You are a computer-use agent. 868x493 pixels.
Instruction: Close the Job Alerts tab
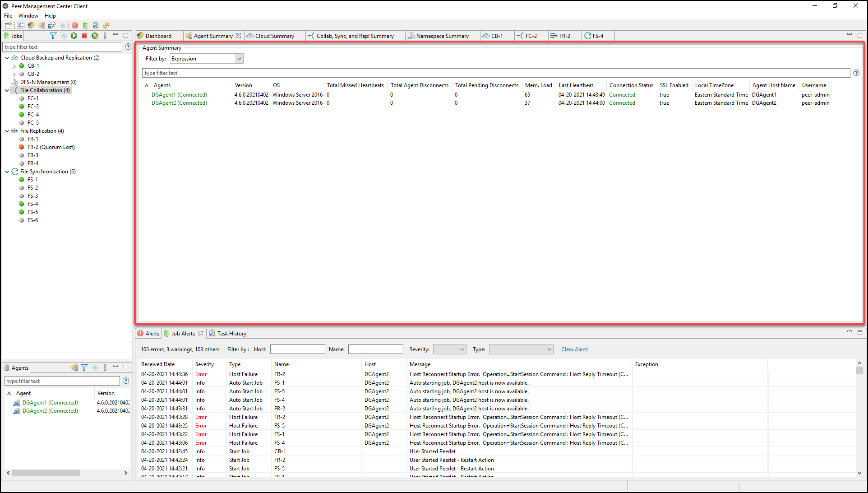tap(201, 333)
